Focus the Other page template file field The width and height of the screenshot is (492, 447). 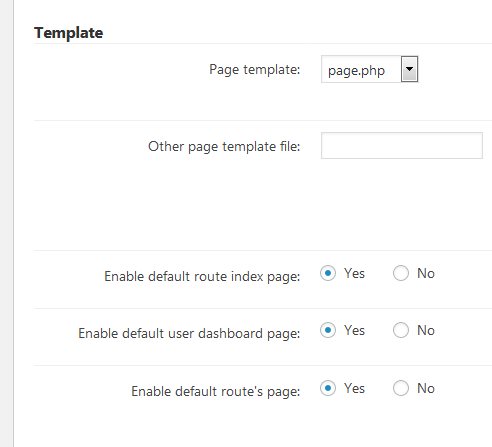coord(402,146)
